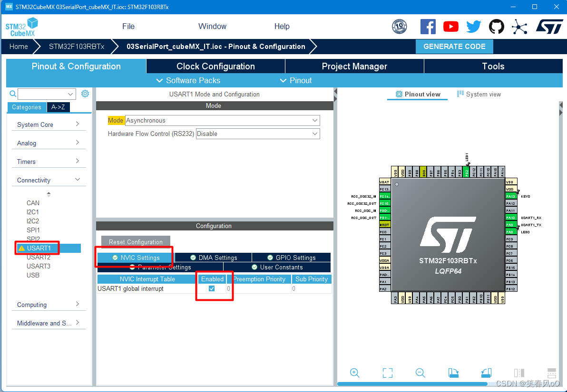The height and width of the screenshot is (392, 567).
Task: Expand the Computing category
Action: coord(48,305)
